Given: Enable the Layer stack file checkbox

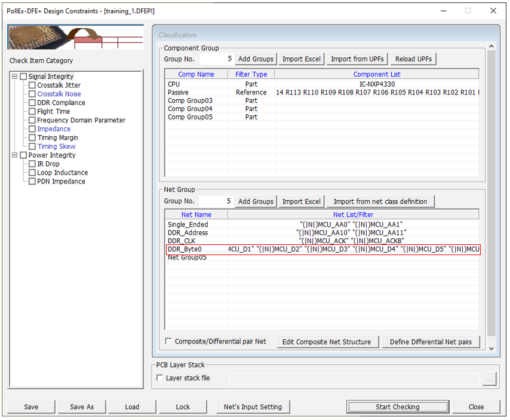Looking at the screenshot, I should (159, 378).
